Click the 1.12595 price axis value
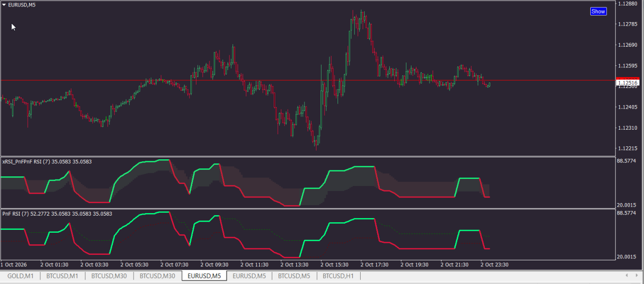This screenshot has width=644, height=284. coord(628,66)
